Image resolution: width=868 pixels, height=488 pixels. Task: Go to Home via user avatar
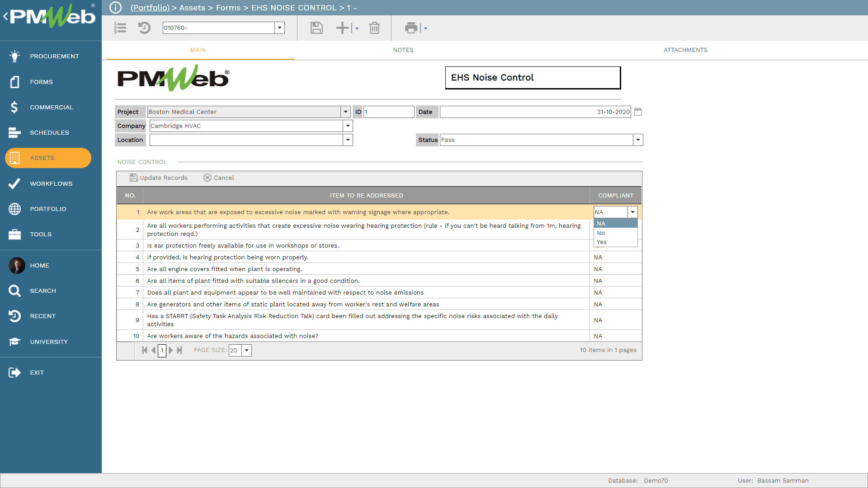[17, 265]
